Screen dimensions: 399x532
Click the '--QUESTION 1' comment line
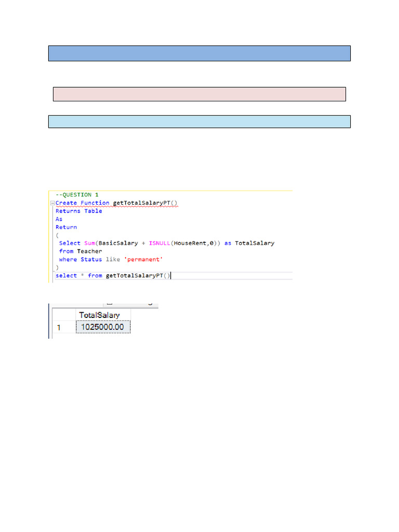click(x=77, y=195)
